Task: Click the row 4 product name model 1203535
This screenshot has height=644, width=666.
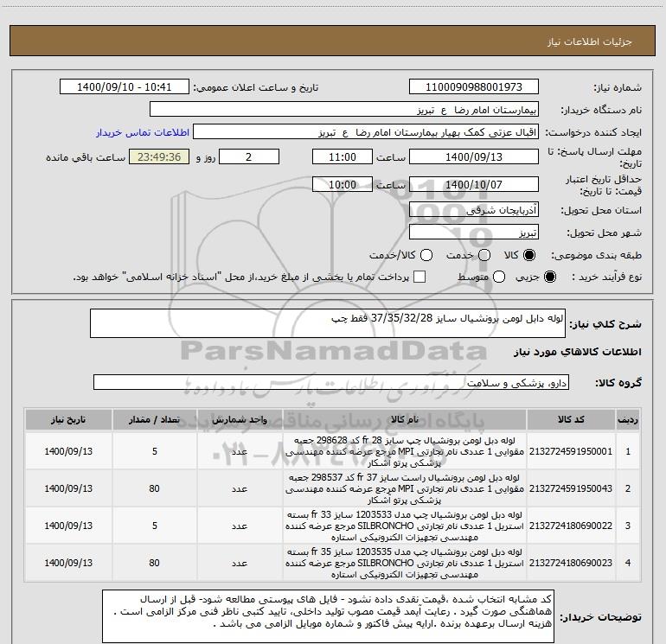Action: click(x=405, y=563)
